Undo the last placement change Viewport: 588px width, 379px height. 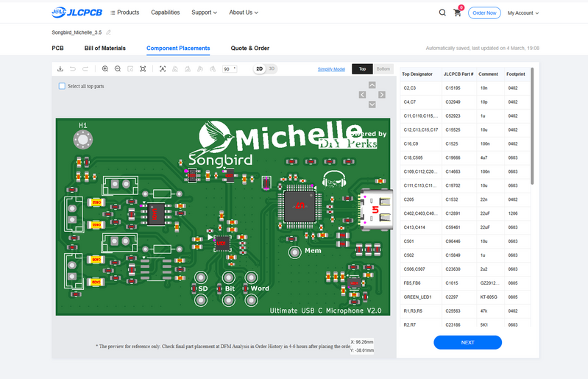[x=73, y=69]
